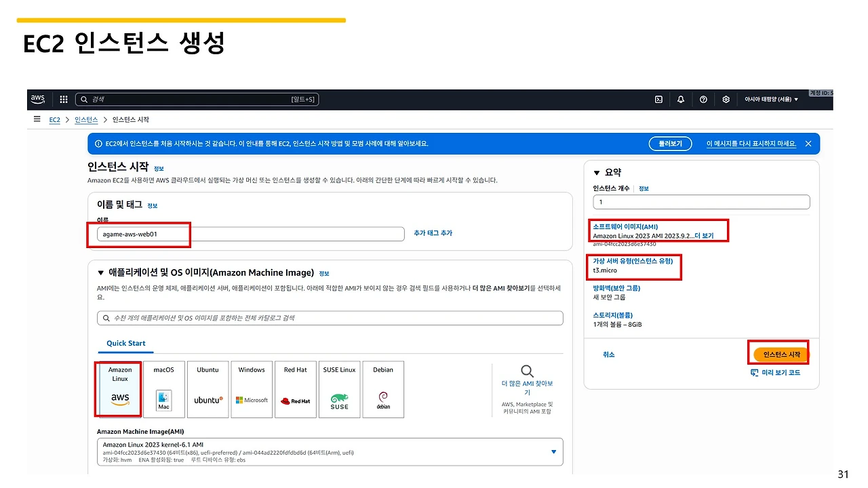Select the Red Hat AMI card
The image size is (868, 488).
coord(295,389)
